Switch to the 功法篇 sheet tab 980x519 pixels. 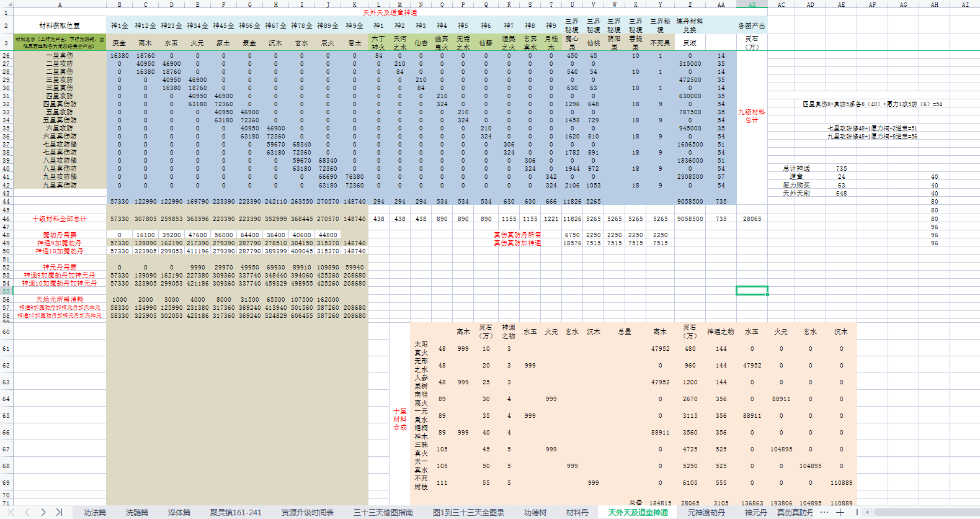[95, 512]
